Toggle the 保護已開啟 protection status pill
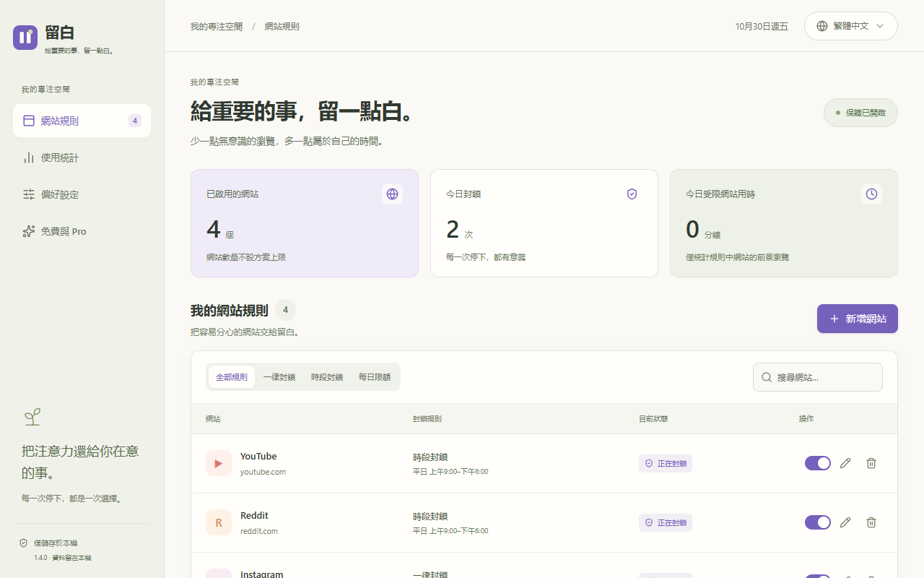The image size is (924, 578). tap(860, 113)
